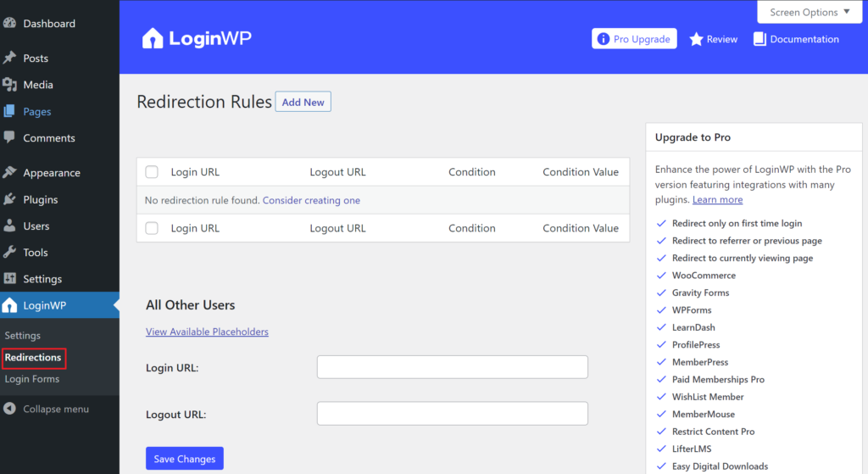Open the Login Forms submenu item

pos(32,379)
